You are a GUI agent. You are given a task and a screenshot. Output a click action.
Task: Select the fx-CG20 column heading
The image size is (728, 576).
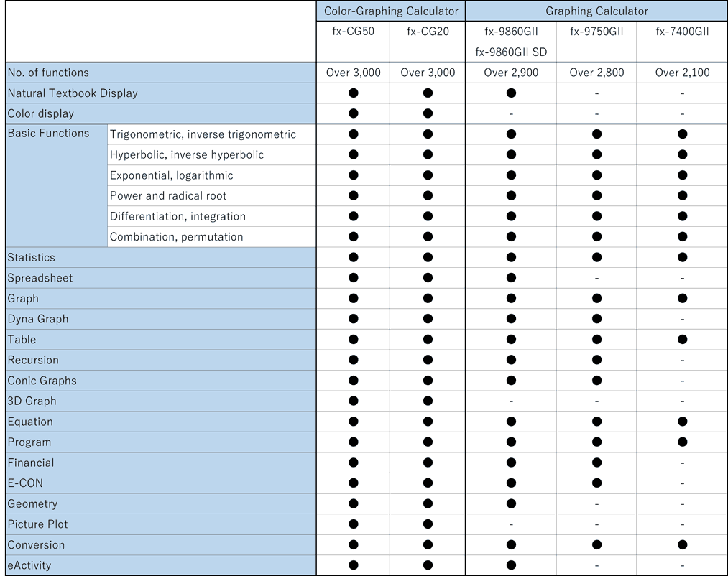[x=428, y=31]
